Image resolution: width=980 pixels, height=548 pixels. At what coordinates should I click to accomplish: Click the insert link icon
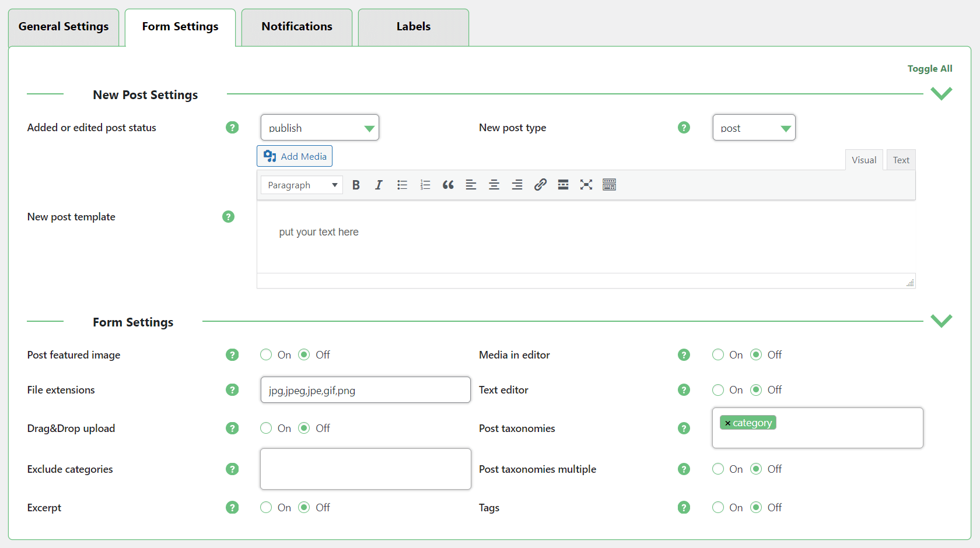[540, 185]
